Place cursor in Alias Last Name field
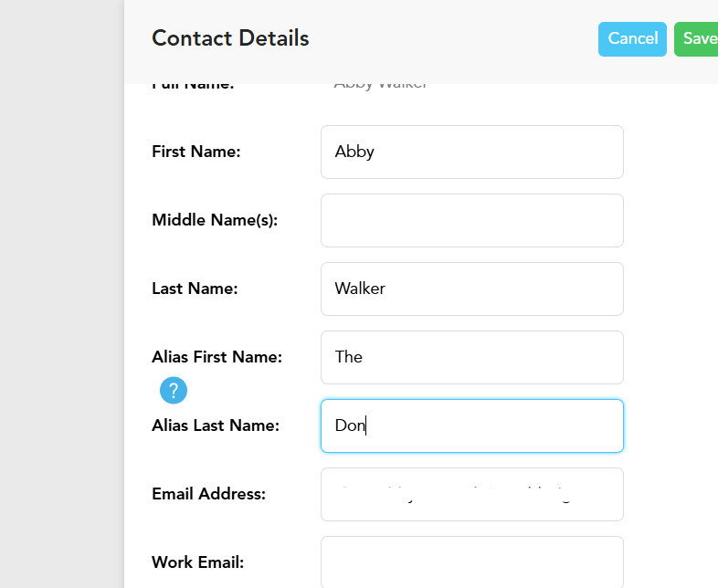Image resolution: width=718 pixels, height=588 pixels. click(471, 426)
